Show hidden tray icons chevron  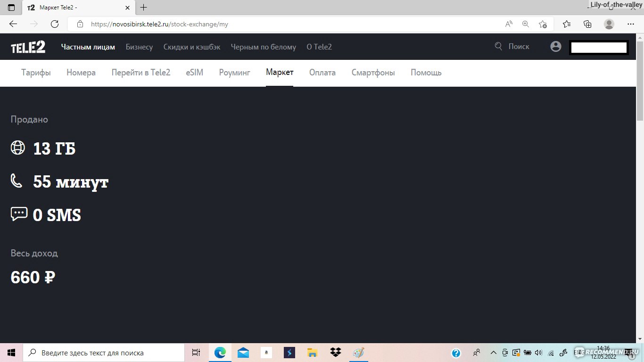493,353
